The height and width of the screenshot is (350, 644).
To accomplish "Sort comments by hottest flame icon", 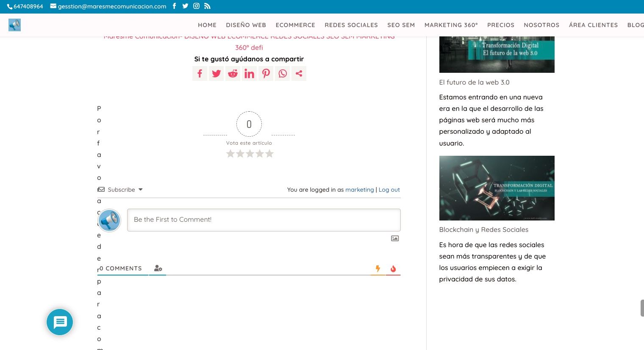I will [393, 269].
